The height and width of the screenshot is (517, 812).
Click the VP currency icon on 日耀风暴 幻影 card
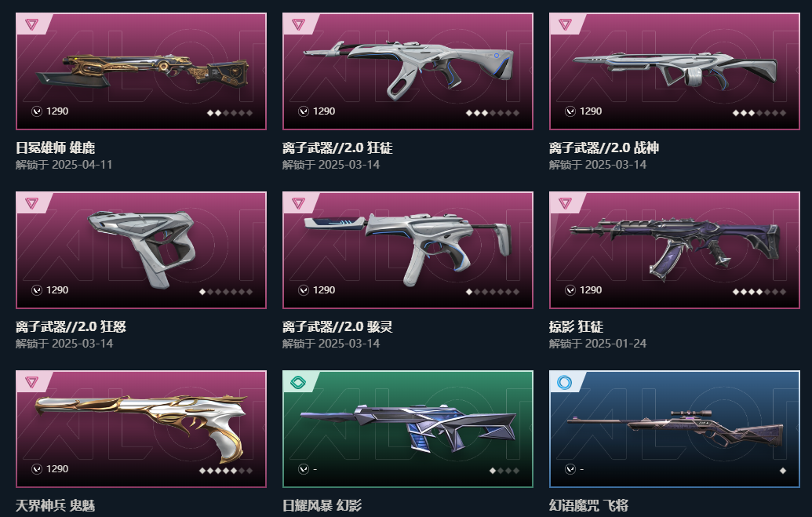(304, 469)
